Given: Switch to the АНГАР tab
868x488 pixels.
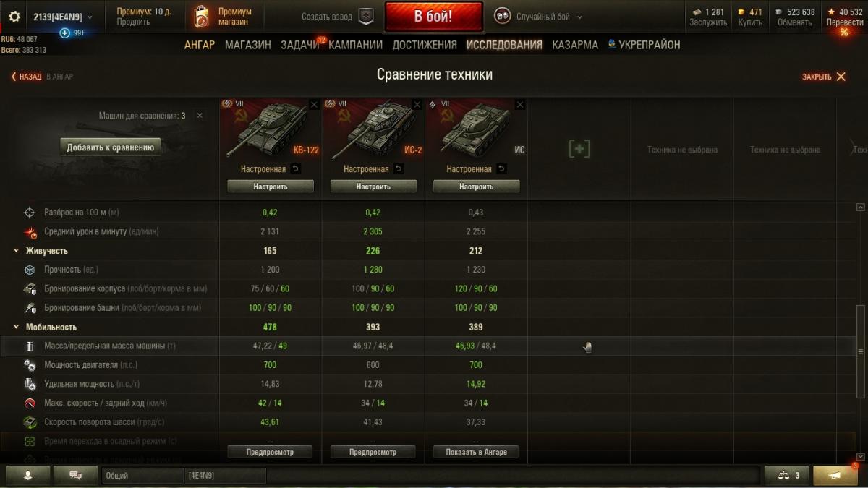Looking at the screenshot, I should click(200, 45).
